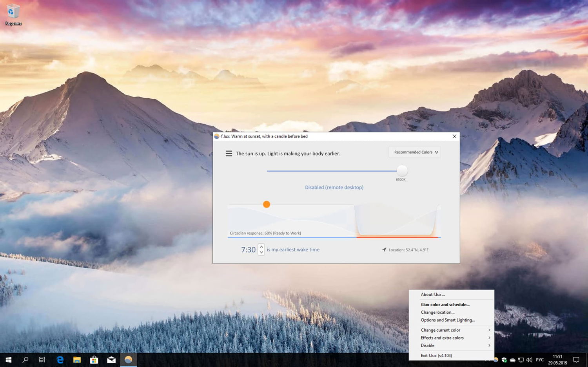
Task: Open the f.lux hamburger menu
Action: 229,153
